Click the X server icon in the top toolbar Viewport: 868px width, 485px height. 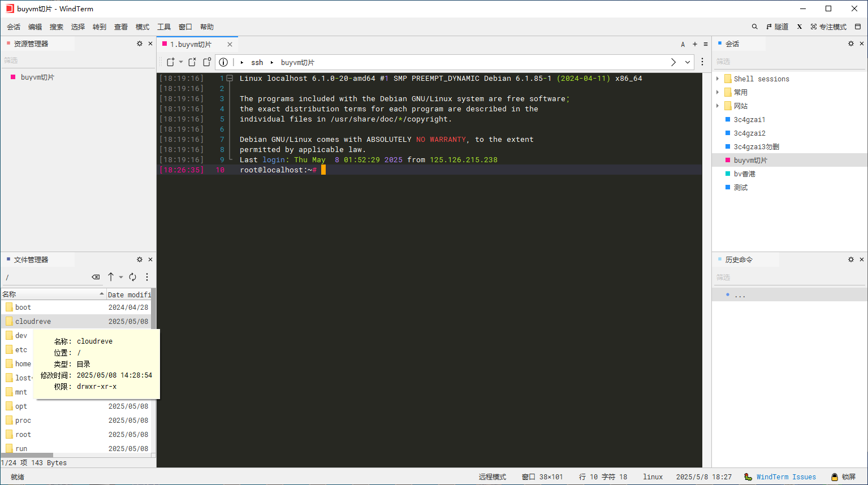[800, 27]
